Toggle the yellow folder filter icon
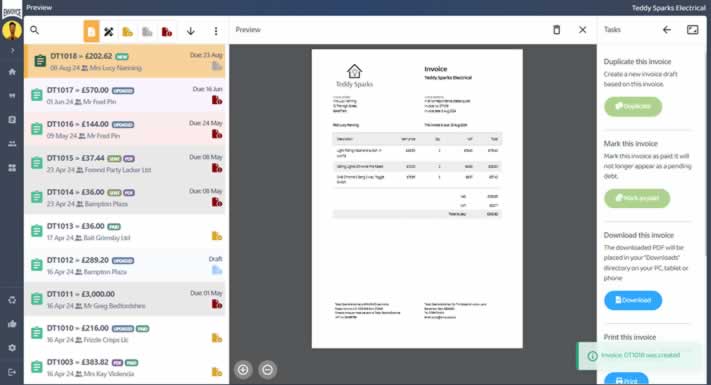This screenshot has height=385, width=711. click(x=128, y=32)
